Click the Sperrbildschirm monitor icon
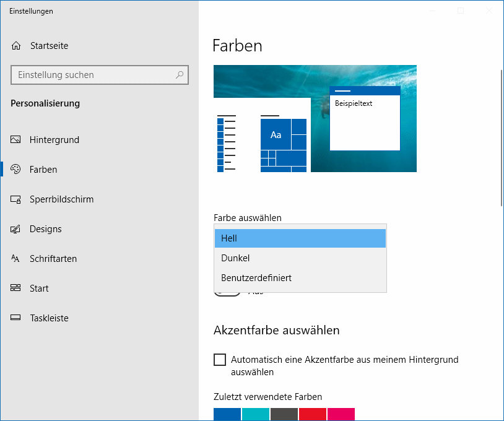 coord(16,199)
